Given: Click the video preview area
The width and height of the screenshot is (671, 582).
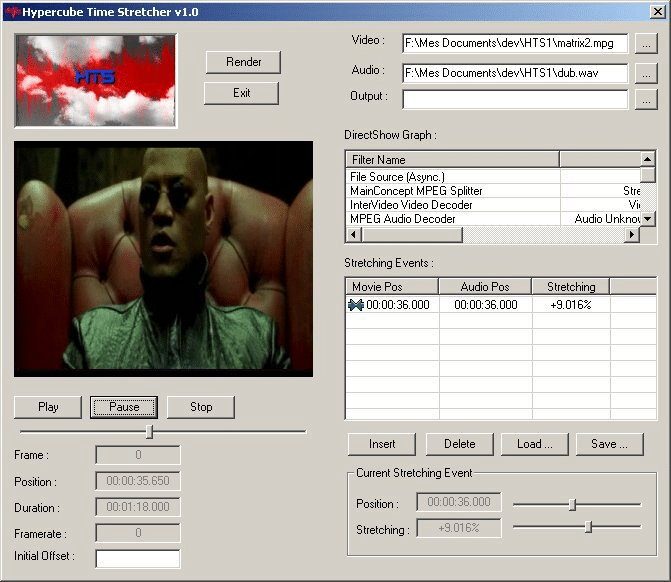Looking at the screenshot, I should coord(163,259).
